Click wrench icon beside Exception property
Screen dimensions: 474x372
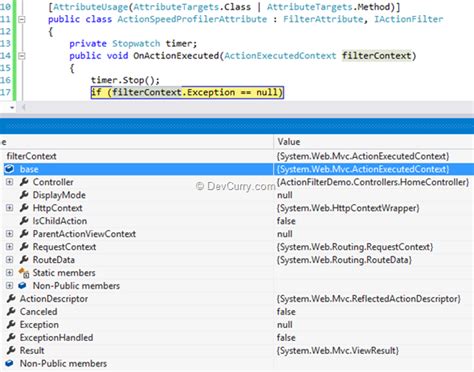tap(11, 324)
